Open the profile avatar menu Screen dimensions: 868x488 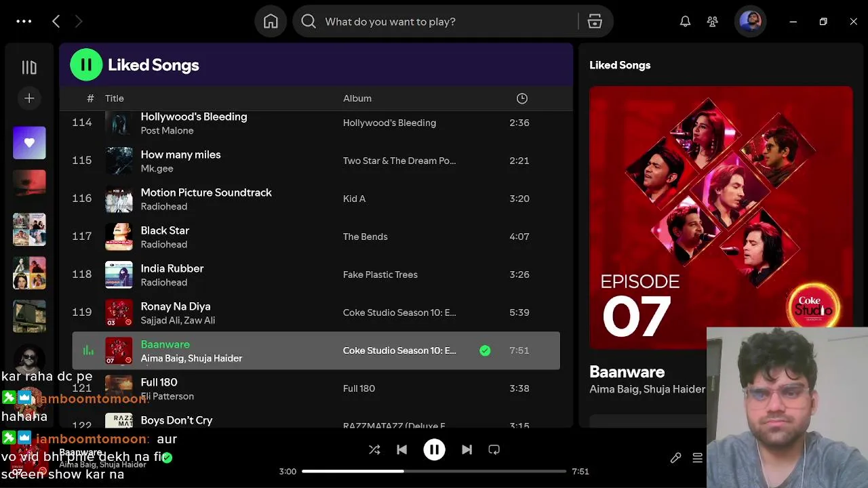point(750,22)
